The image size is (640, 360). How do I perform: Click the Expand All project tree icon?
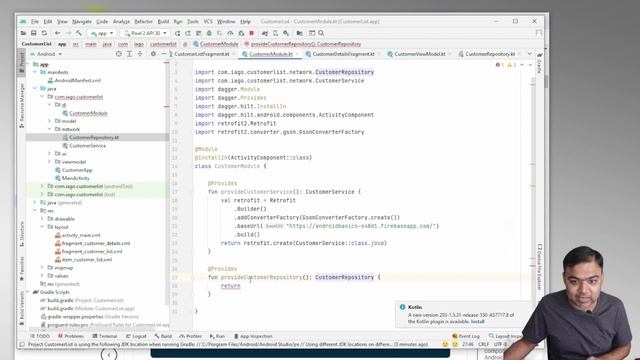click(x=129, y=54)
